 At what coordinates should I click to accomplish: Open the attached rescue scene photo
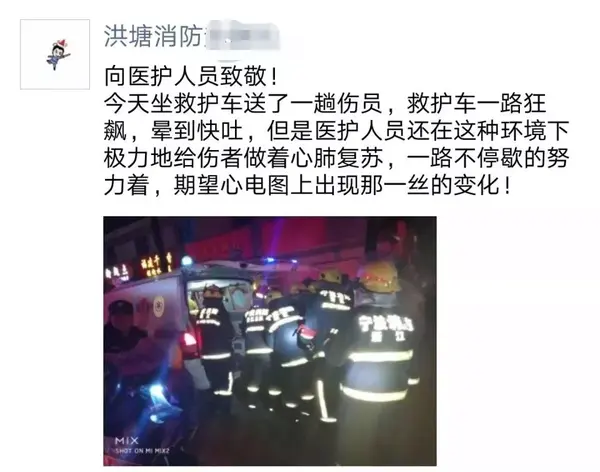(270, 341)
